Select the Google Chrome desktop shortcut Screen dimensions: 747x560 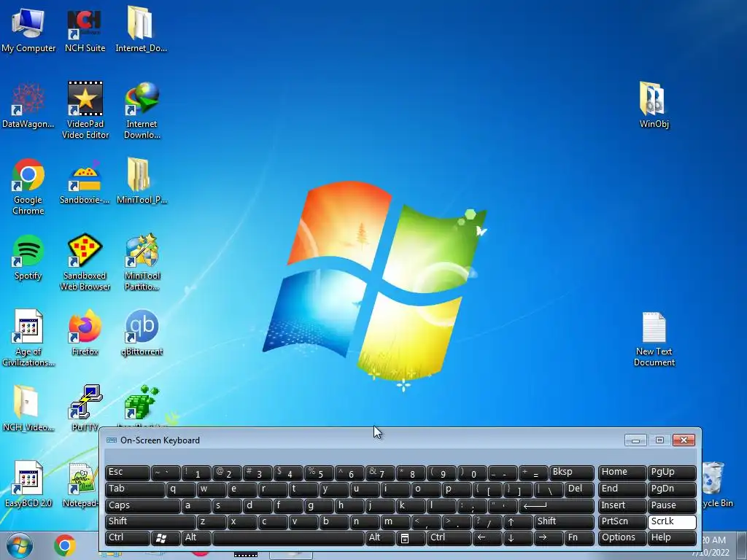(x=28, y=187)
